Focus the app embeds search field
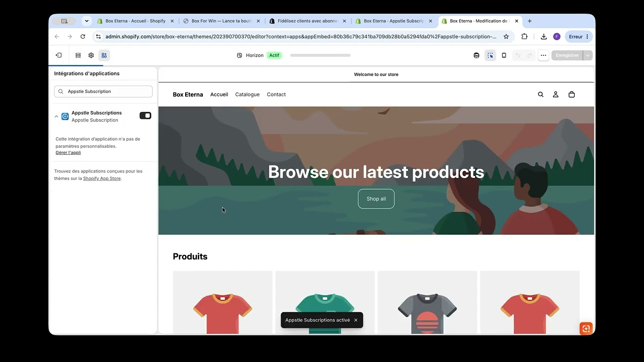Screen dimensions: 644x362 coord(103,92)
